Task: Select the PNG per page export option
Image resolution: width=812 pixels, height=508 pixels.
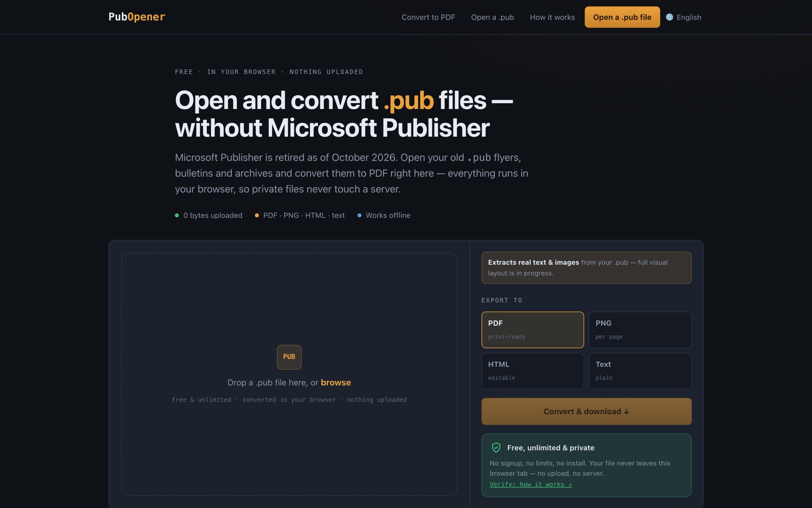Action: (640, 330)
